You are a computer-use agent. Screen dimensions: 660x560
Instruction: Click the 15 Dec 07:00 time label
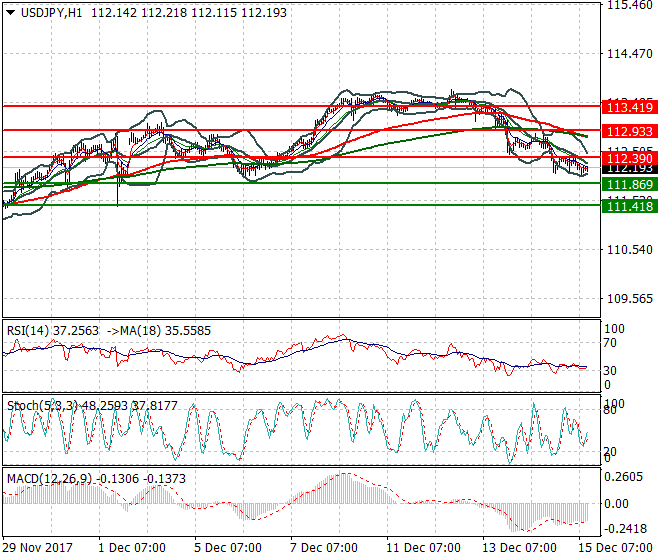pos(615,548)
